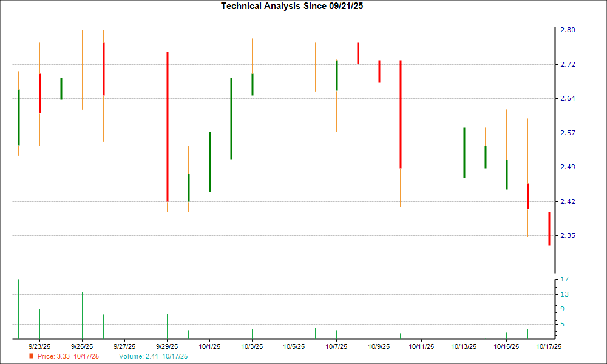Open the 10/17/25 axis label
607x364 pixels.
(x=548, y=345)
